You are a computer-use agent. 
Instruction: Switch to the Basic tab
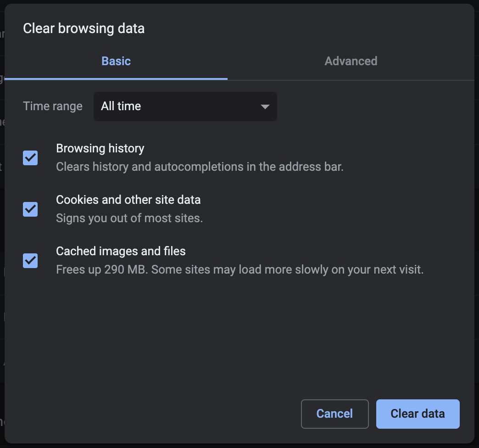[116, 61]
